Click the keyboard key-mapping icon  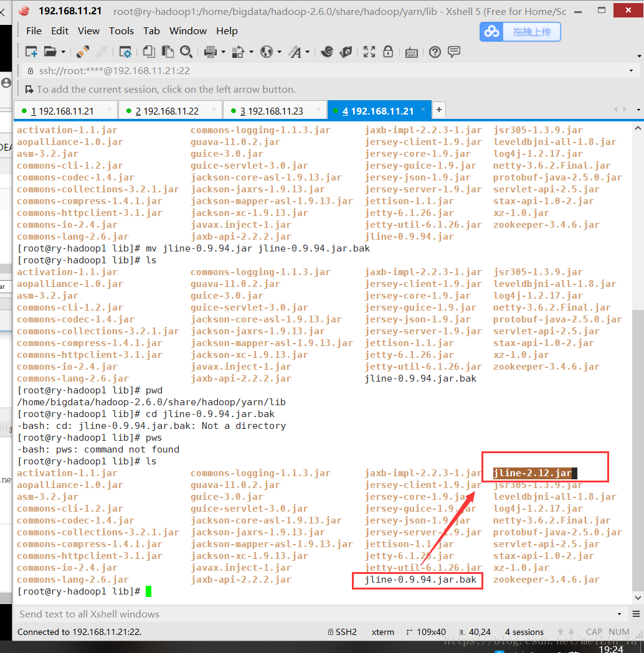point(412,52)
